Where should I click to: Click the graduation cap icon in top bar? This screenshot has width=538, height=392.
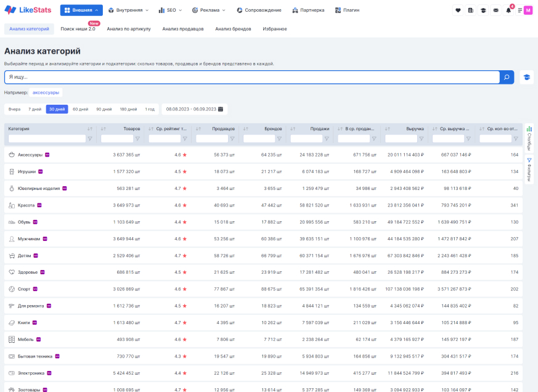coord(483,10)
